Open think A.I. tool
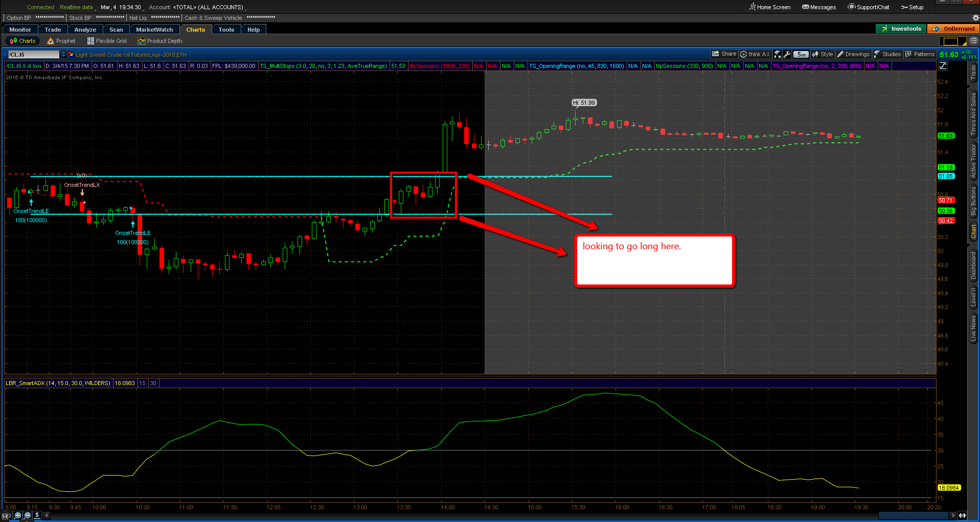980x522 pixels. [755, 54]
